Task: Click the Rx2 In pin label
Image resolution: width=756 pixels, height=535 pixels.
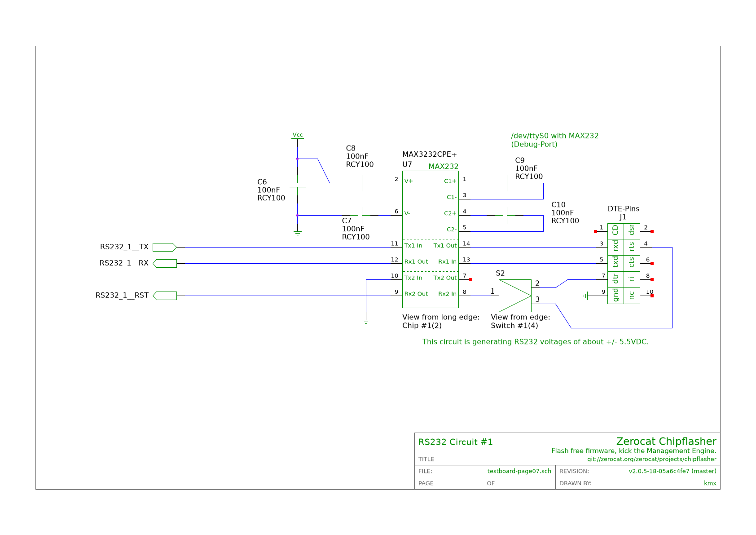Action: [448, 294]
